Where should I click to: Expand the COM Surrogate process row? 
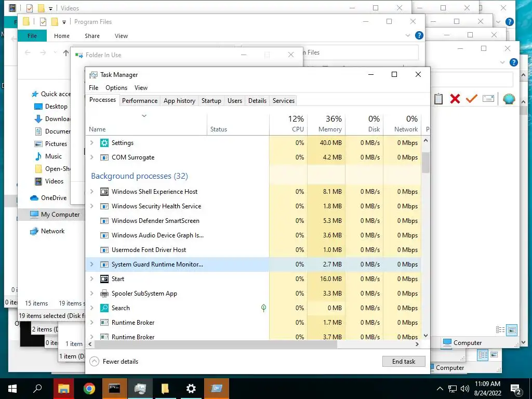coord(91,157)
